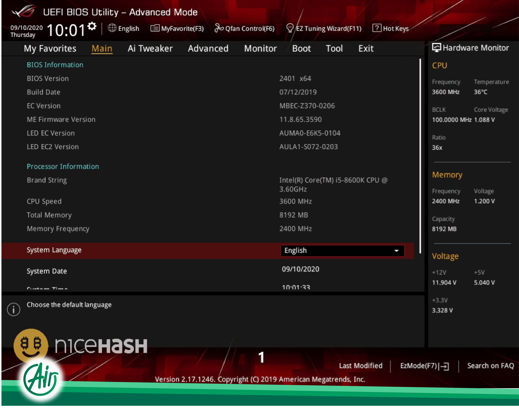The image size is (519, 420).
Task: Click the globe language icon
Action: click(x=112, y=28)
